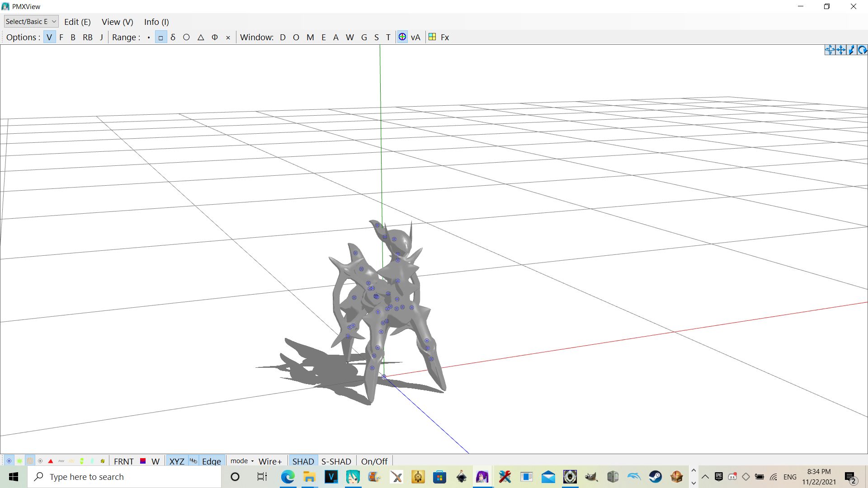Select the point range selection dot
Image resolution: width=868 pixels, height=488 pixels.
pyautogui.click(x=149, y=38)
